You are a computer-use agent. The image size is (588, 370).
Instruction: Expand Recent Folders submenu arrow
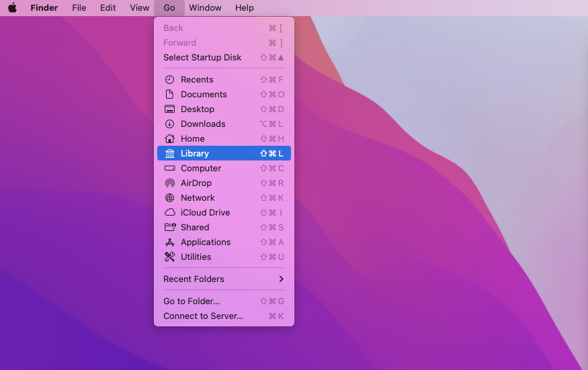[282, 279]
